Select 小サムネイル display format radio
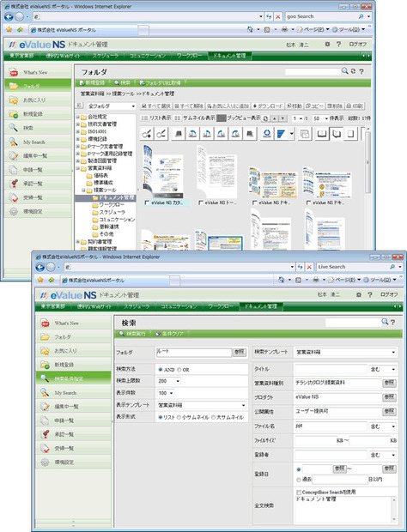 [179, 417]
